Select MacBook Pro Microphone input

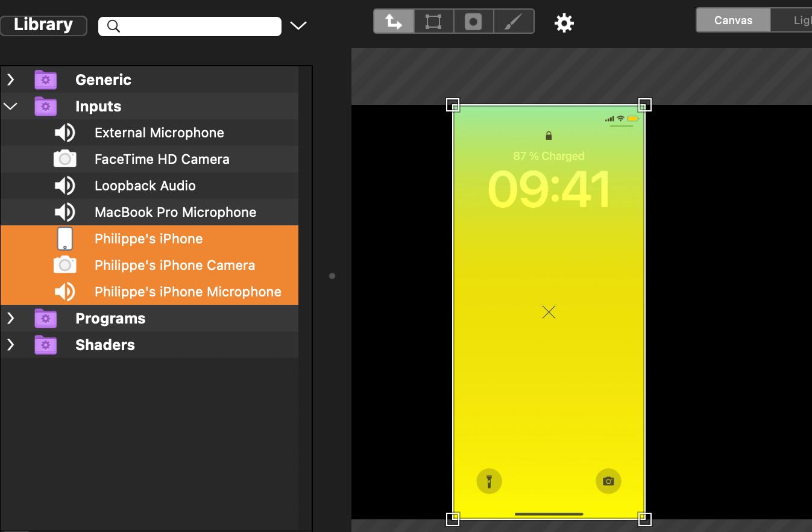tap(175, 212)
